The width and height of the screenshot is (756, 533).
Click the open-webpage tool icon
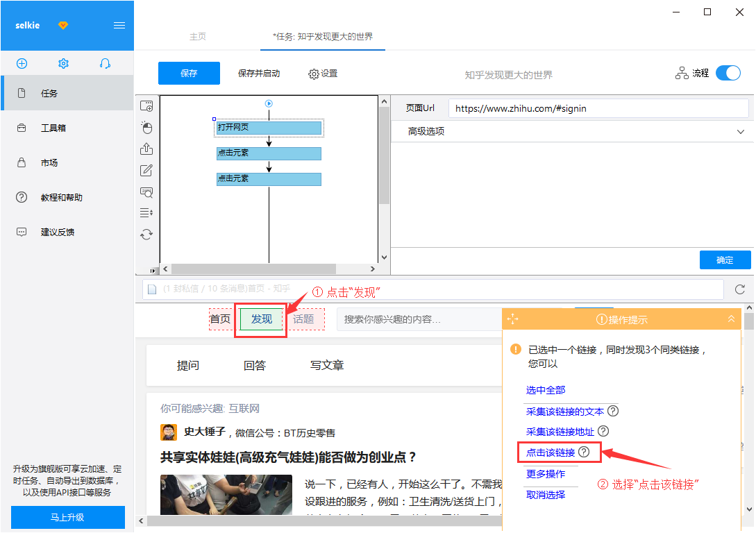(146, 106)
